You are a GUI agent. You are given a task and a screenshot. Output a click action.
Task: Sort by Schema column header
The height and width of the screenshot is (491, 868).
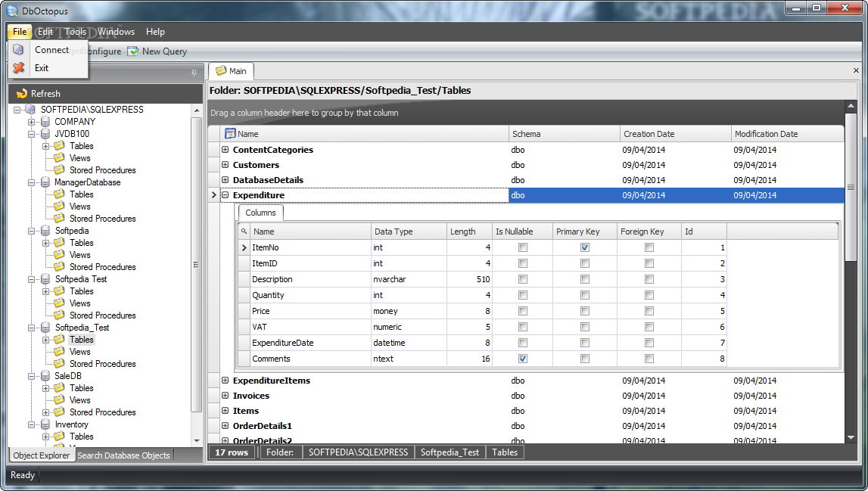(564, 133)
